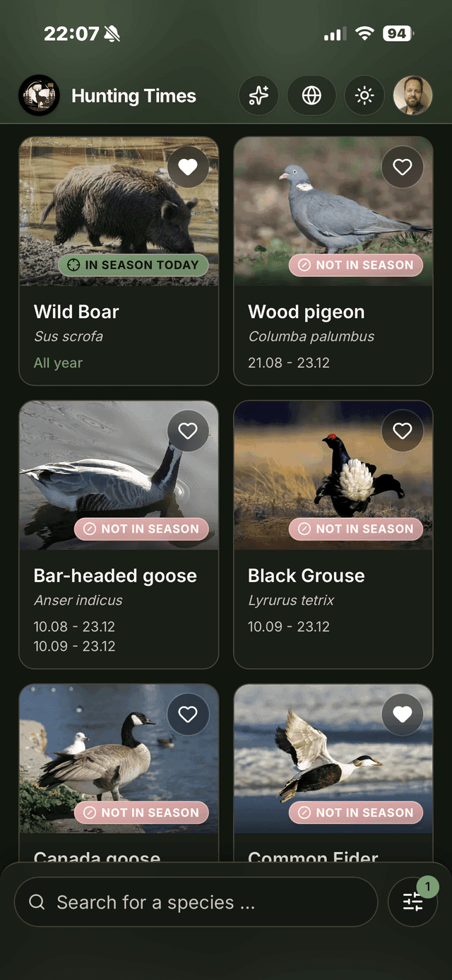Favorite the Canada goose card

(188, 714)
